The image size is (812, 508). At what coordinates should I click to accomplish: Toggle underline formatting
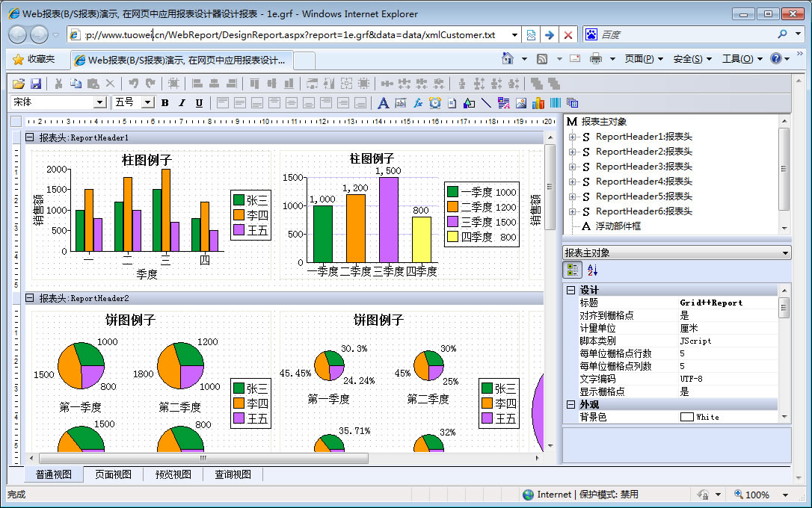(199, 103)
